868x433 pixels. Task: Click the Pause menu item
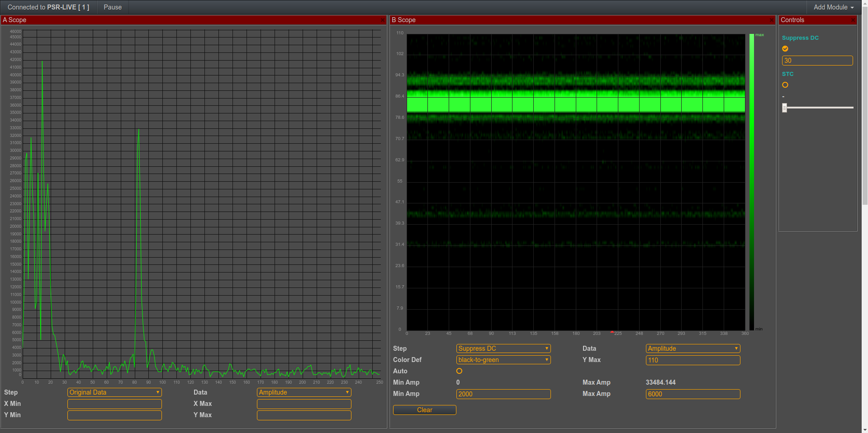(113, 7)
